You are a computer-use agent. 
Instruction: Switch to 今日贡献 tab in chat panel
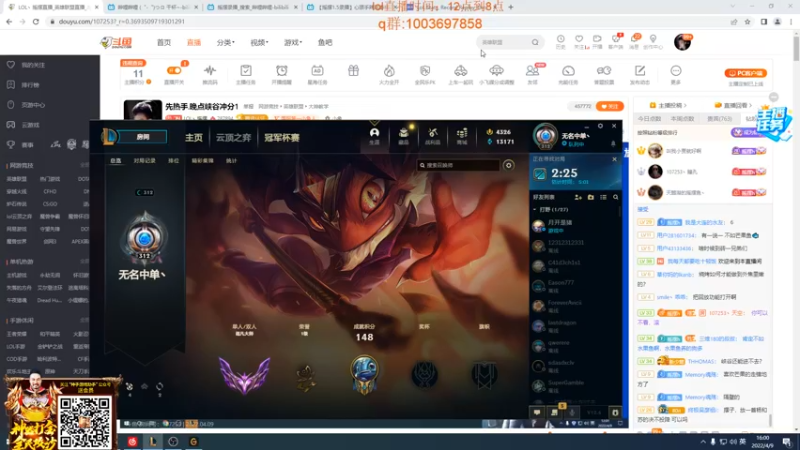649,118
